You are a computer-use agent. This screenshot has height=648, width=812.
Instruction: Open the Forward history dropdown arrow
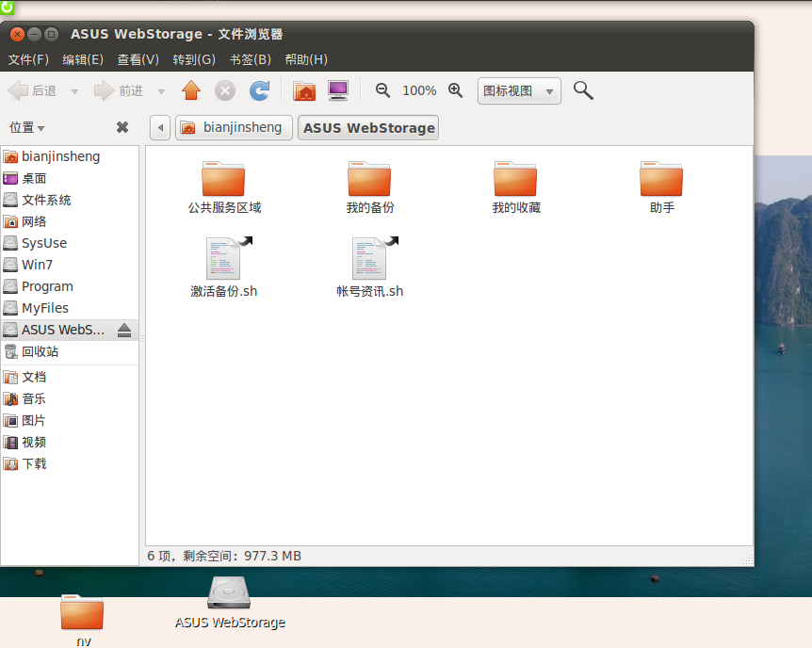[161, 91]
